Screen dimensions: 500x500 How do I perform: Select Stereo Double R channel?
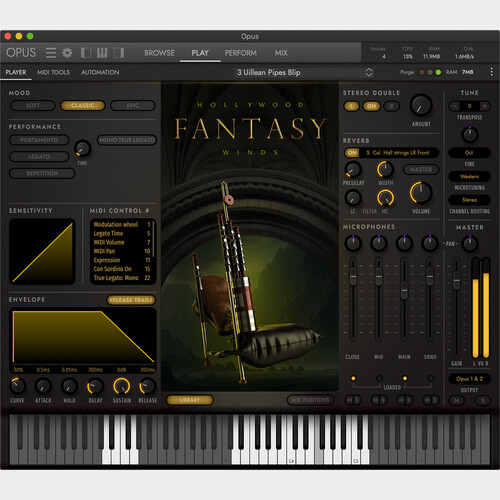[392, 106]
